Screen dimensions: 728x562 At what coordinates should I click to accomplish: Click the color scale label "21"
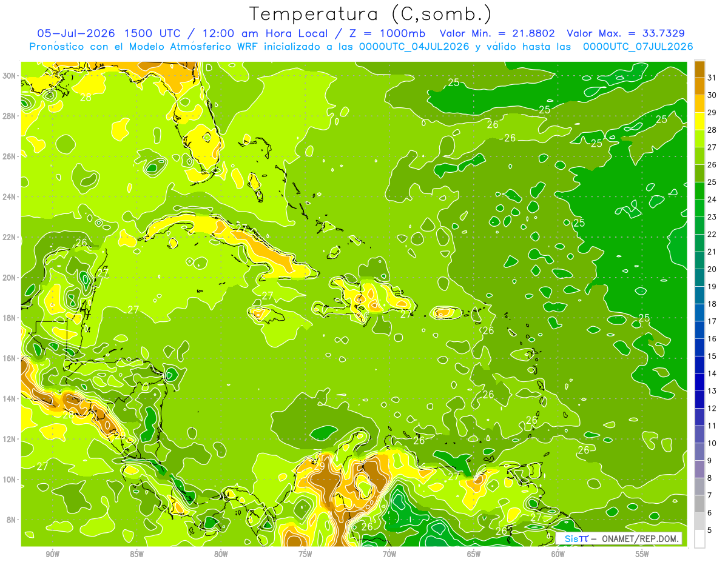tap(712, 252)
